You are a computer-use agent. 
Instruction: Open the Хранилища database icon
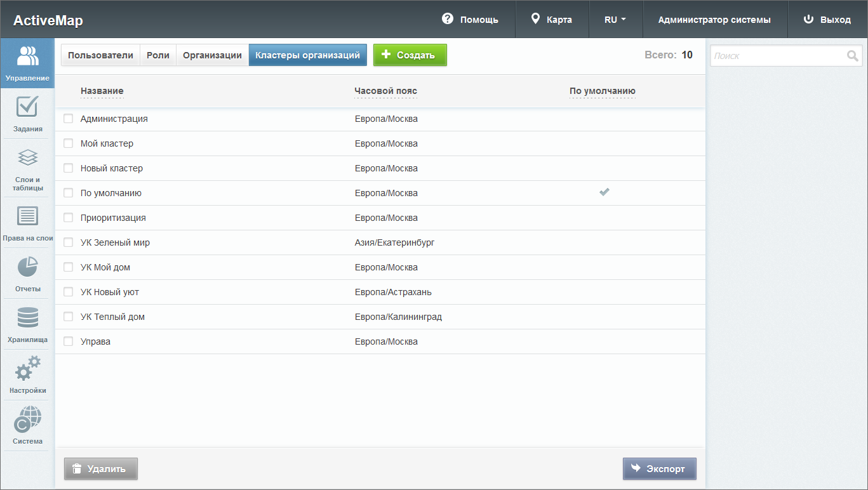coord(27,318)
